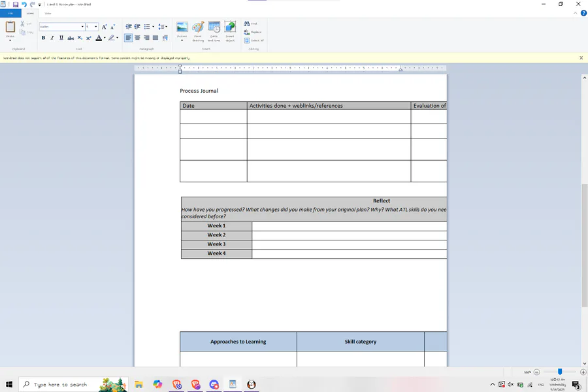Click the Replace button
588x392 pixels.
(252, 32)
